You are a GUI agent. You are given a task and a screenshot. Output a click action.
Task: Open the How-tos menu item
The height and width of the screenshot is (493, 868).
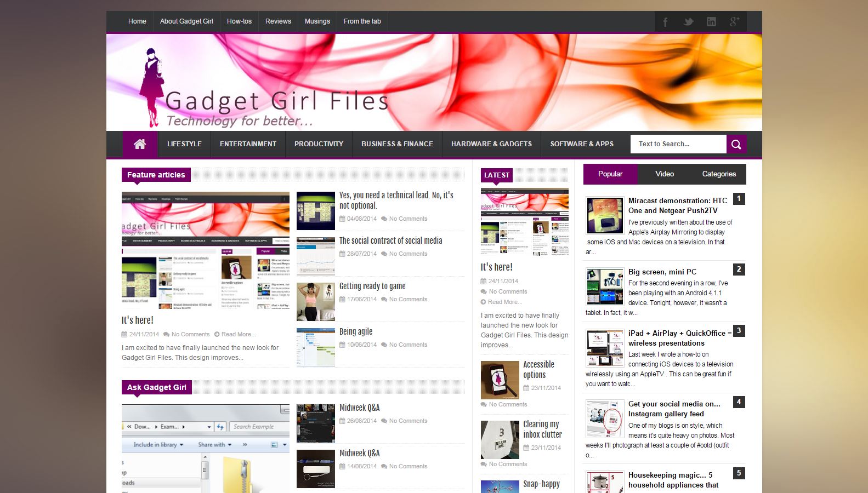(239, 21)
